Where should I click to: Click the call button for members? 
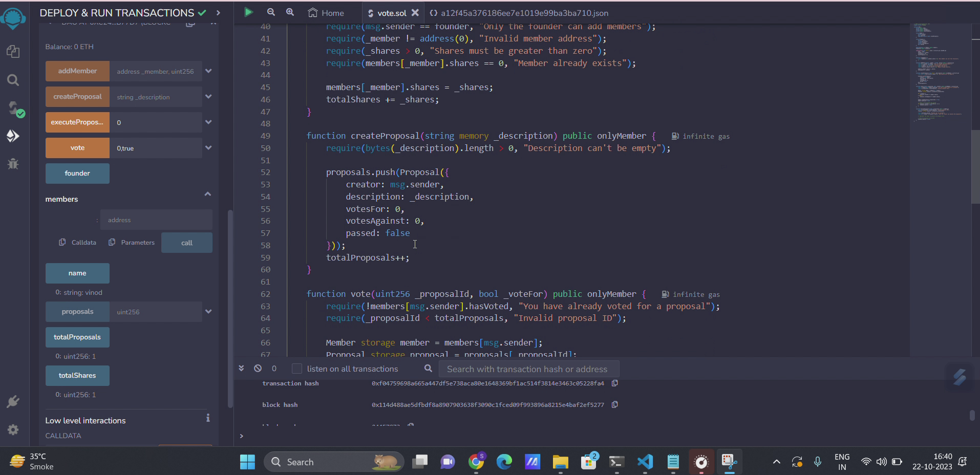pos(186,243)
